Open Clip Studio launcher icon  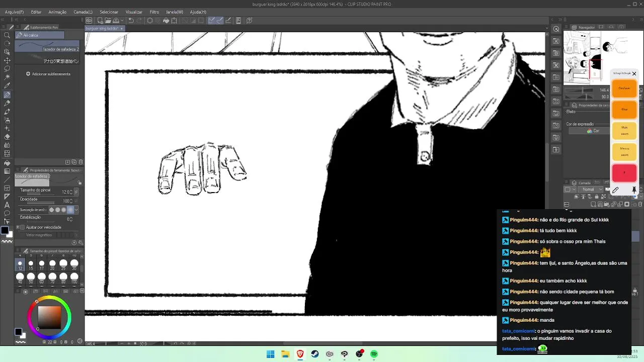pos(89,21)
